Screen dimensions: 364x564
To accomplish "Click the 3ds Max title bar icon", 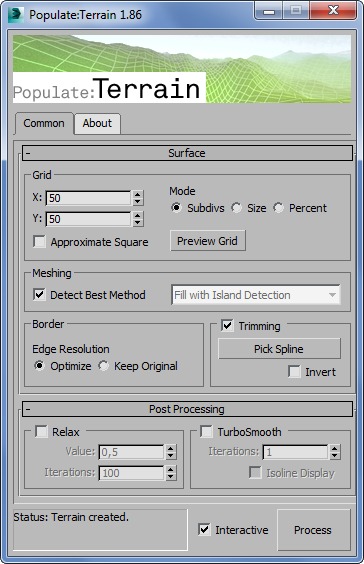I will [16, 15].
